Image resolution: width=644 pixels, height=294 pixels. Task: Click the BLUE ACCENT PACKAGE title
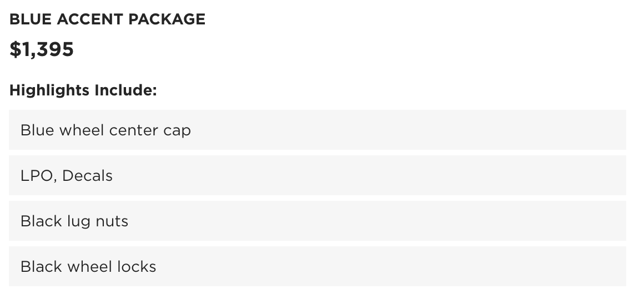tap(107, 19)
